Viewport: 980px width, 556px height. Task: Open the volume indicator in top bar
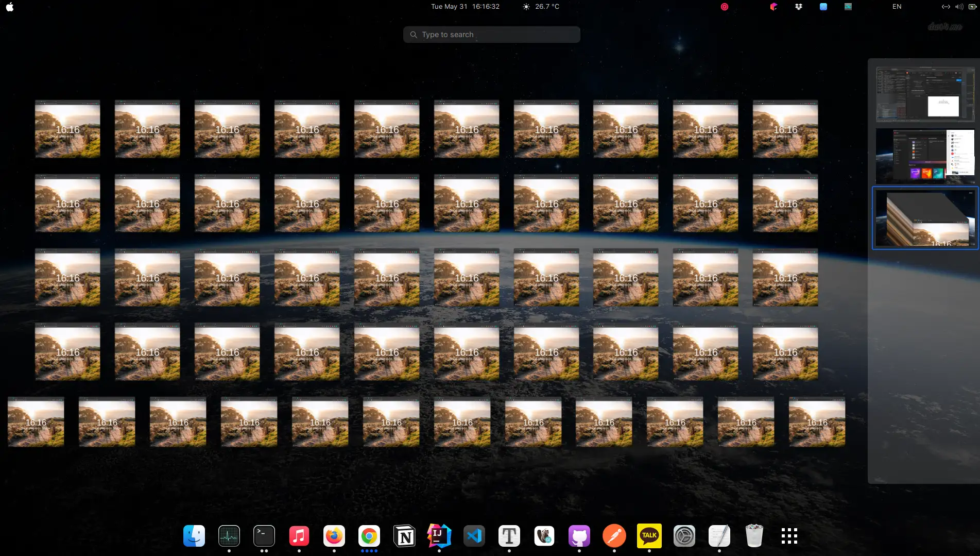pos(959,7)
